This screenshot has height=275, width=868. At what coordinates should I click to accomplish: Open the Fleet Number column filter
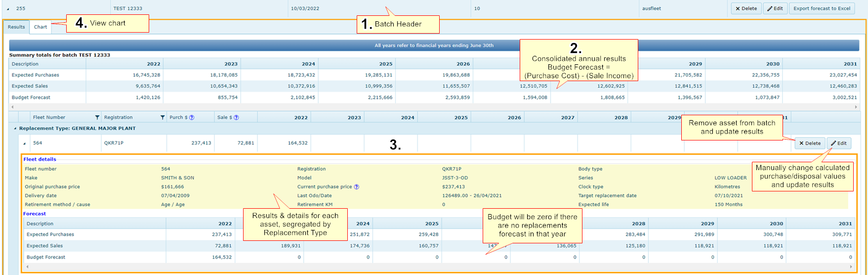[97, 117]
